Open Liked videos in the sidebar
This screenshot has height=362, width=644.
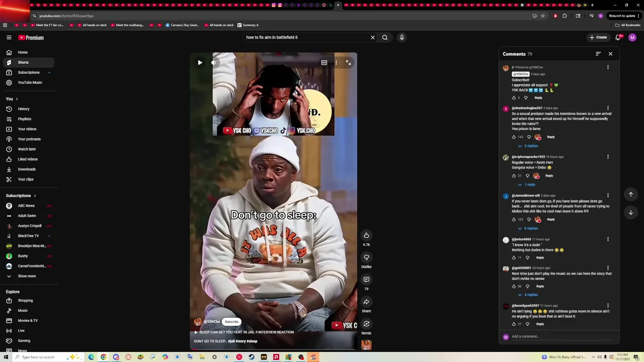[x=28, y=159]
